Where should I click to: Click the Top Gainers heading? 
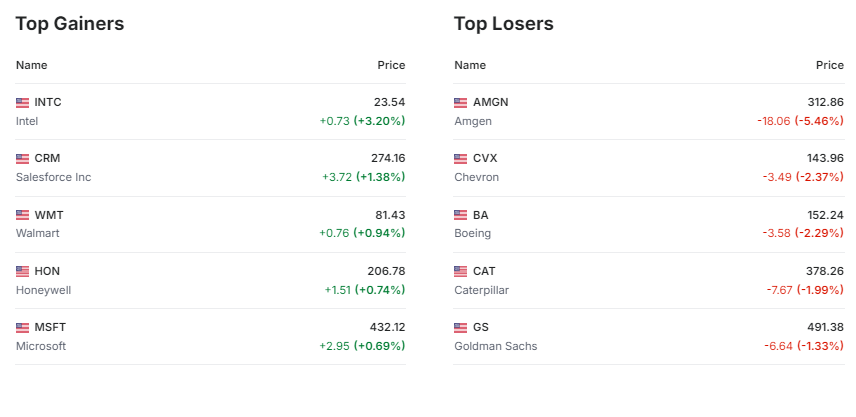[70, 24]
